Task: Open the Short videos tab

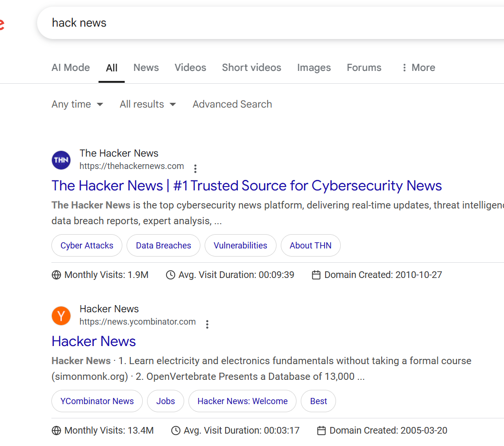Action: pyautogui.click(x=251, y=68)
